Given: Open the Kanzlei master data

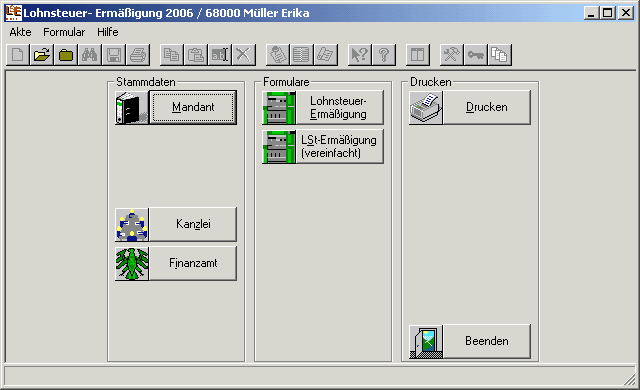Looking at the screenshot, I should (x=193, y=224).
